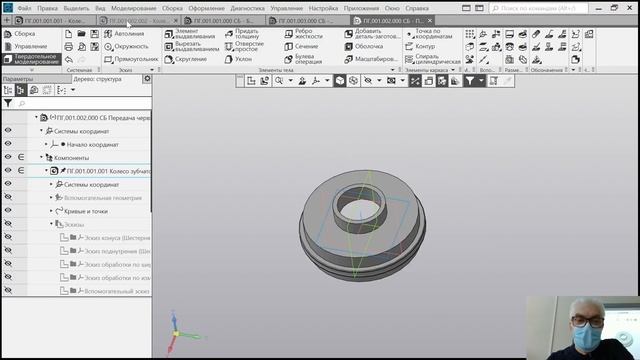This screenshot has height=360, width=640.
Task: Click shaded cube display mode icon
Action: [340, 81]
